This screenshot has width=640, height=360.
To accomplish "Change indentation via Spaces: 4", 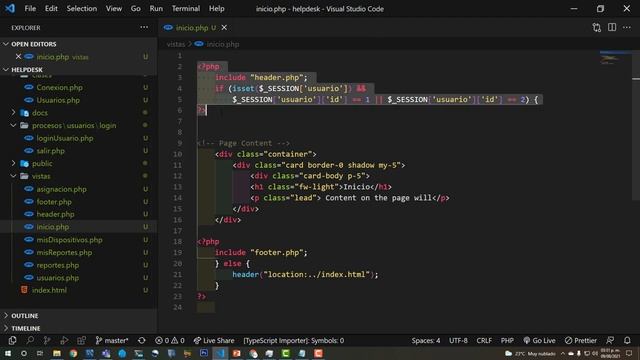I will [x=426, y=340].
